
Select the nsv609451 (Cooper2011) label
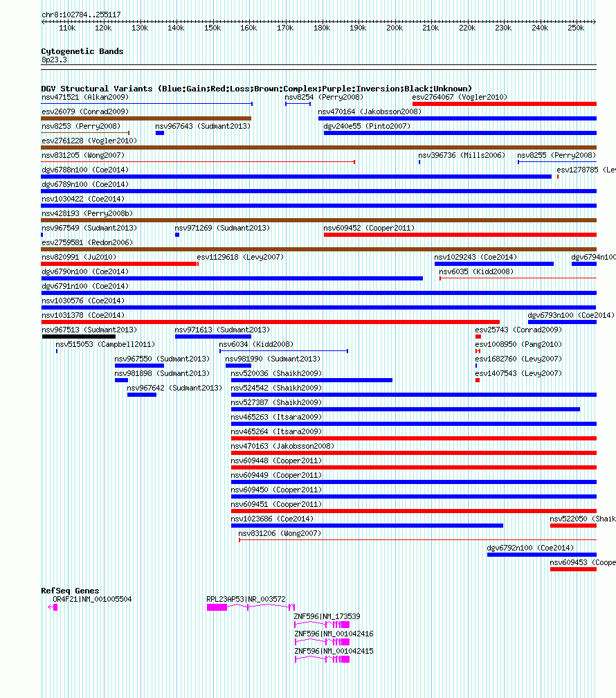click(x=276, y=504)
